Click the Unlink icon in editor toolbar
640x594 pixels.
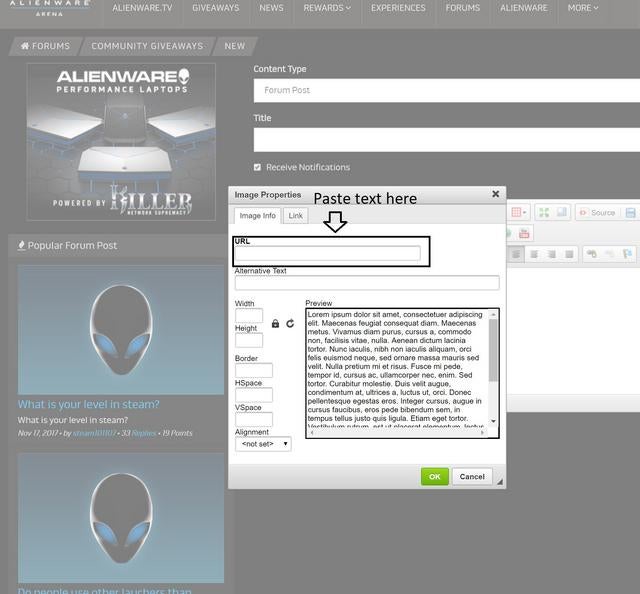(x=609, y=254)
